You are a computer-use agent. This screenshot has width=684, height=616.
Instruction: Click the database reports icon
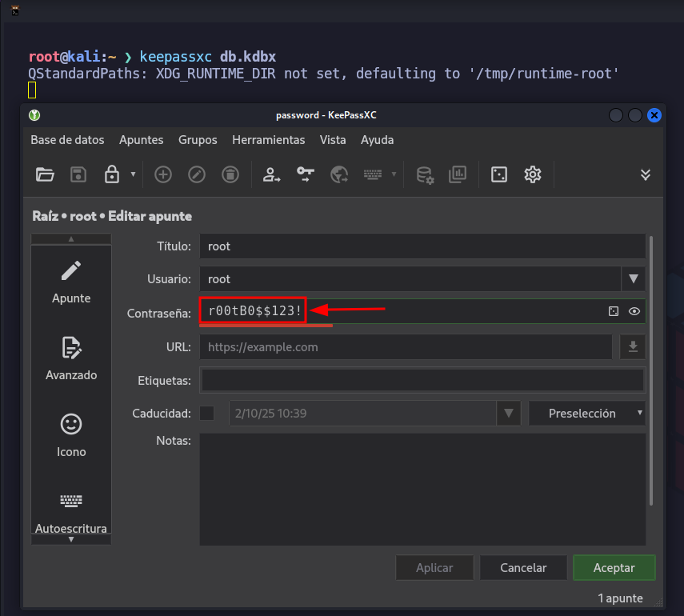pyautogui.click(x=458, y=174)
